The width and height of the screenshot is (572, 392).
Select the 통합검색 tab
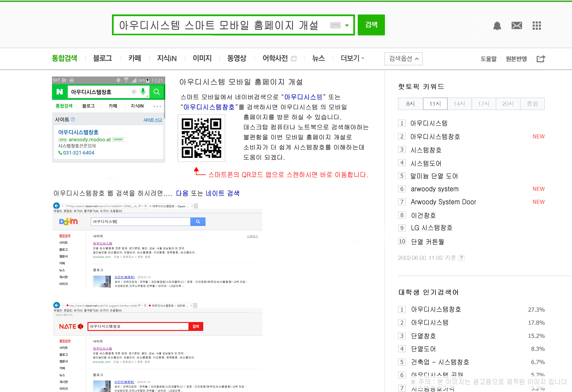pyautogui.click(x=65, y=58)
